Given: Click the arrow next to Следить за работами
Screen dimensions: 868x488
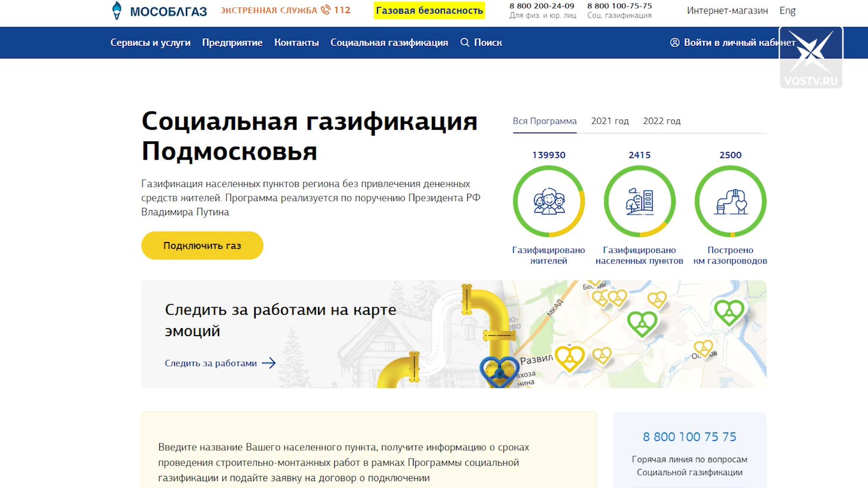Looking at the screenshot, I should click(x=269, y=363).
